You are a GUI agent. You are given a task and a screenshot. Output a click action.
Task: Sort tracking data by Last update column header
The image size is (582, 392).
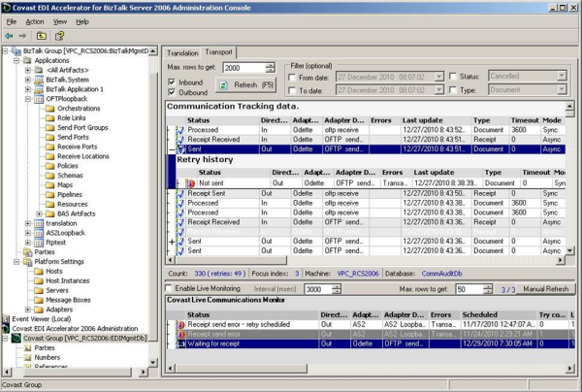click(x=435, y=120)
